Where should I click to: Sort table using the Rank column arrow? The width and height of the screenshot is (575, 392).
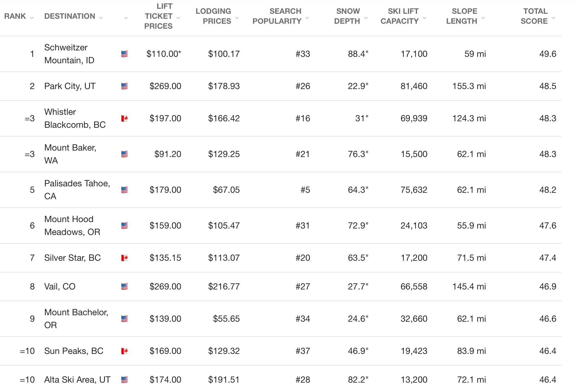(32, 18)
